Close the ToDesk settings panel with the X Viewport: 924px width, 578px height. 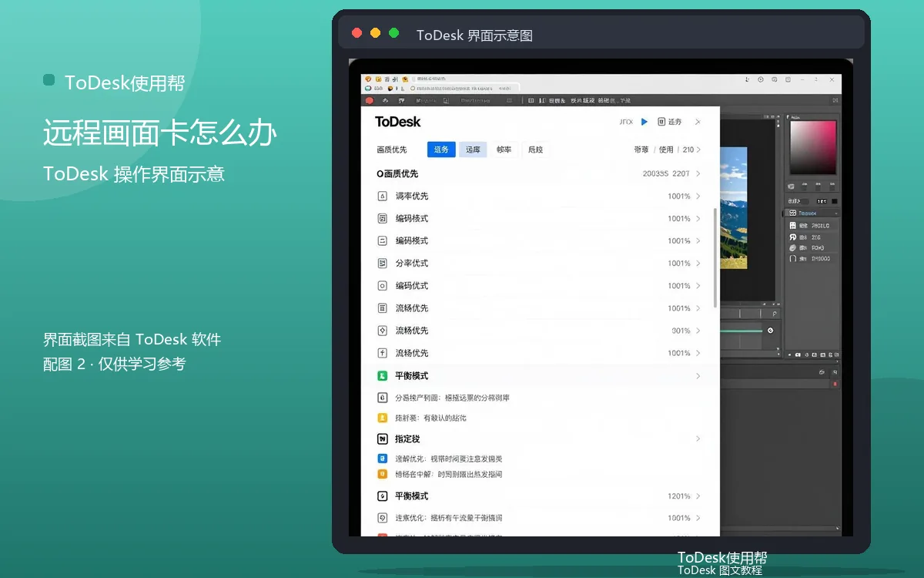pos(698,122)
